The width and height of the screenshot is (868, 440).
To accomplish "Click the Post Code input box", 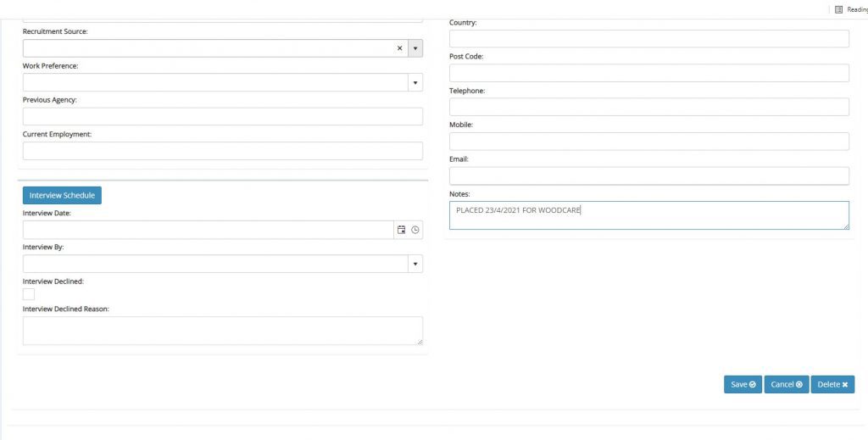I will pyautogui.click(x=648, y=73).
